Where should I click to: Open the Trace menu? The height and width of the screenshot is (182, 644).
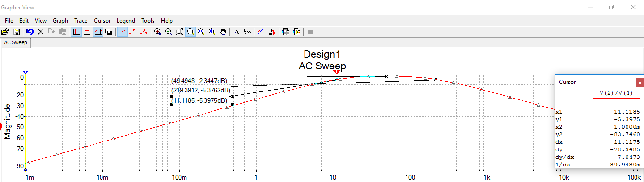(81, 21)
